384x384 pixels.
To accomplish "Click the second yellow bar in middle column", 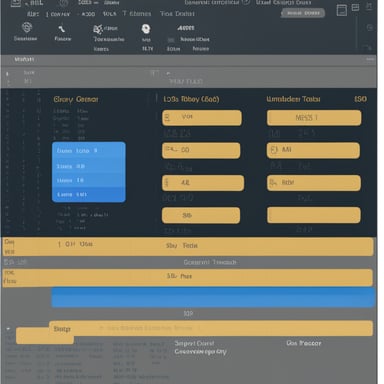I will (x=201, y=150).
